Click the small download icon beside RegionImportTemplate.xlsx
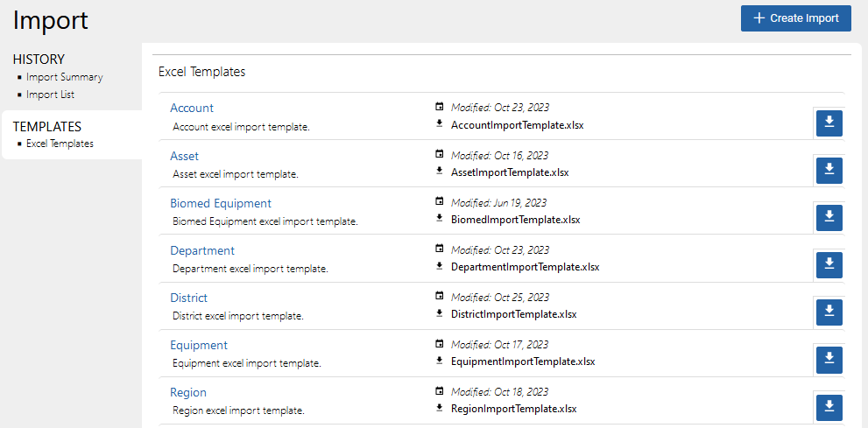 (440, 408)
